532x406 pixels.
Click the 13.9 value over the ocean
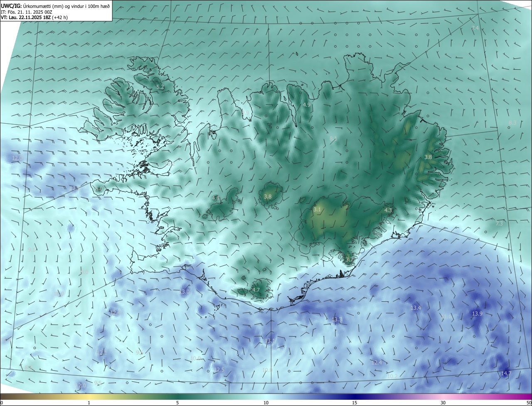tap(477, 313)
